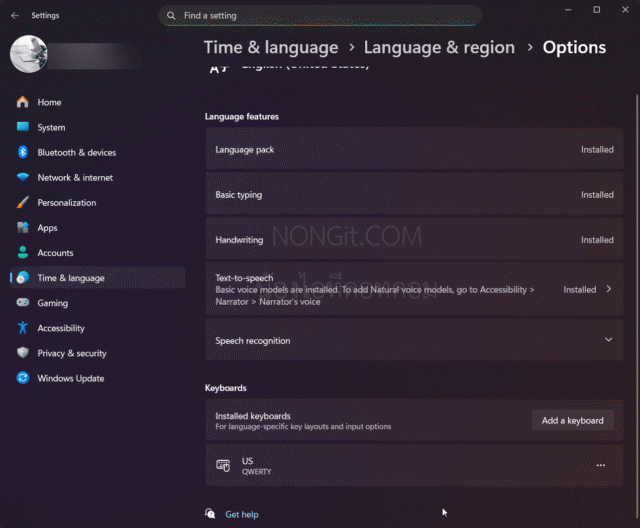Click the Keyboards heading
This screenshot has height=528, width=640.
coord(225,388)
